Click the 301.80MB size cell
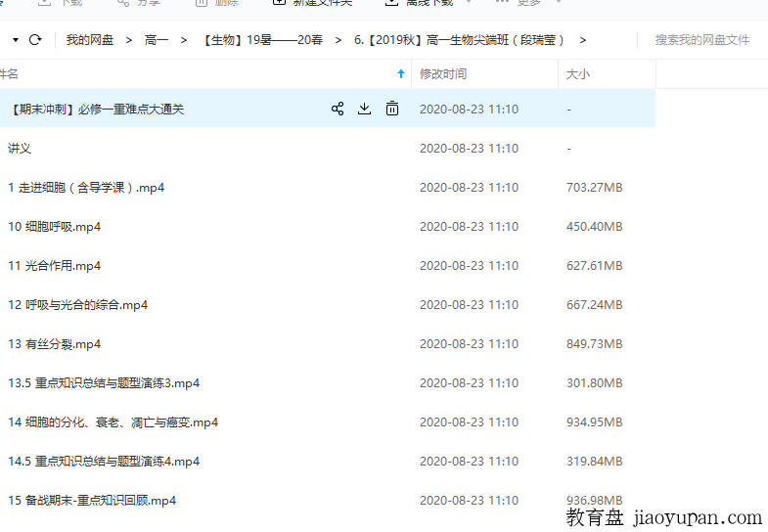 [594, 383]
